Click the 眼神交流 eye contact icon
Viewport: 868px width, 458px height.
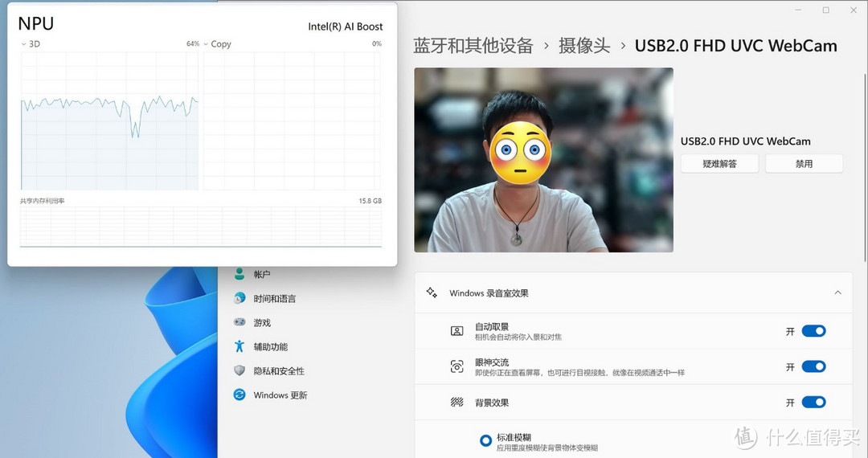(457, 366)
